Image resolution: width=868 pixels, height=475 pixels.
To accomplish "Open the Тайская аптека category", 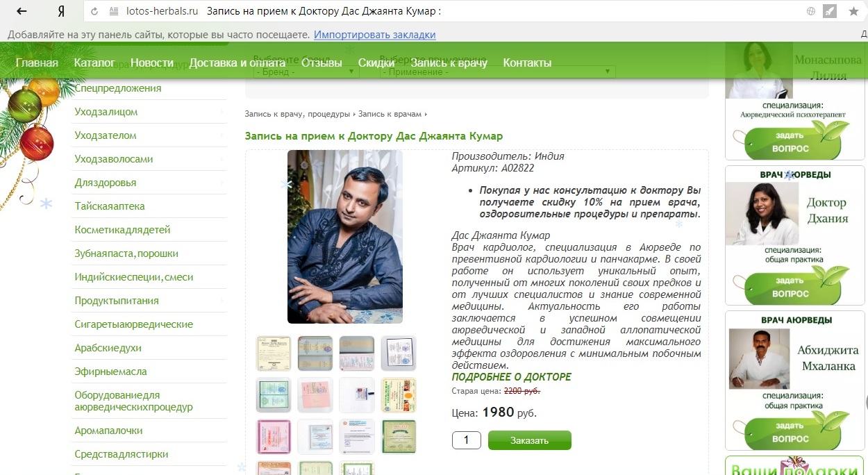I will (110, 206).
